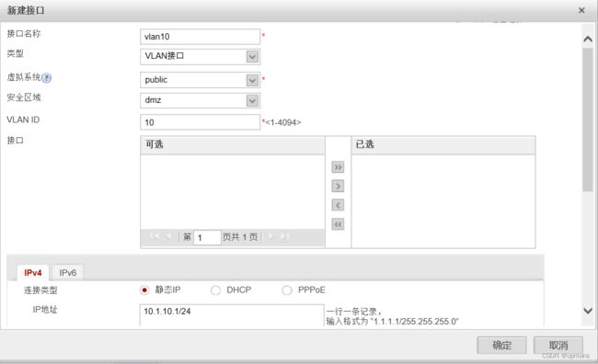
Task: Click the scroll up arrow
Action: click(588, 39)
